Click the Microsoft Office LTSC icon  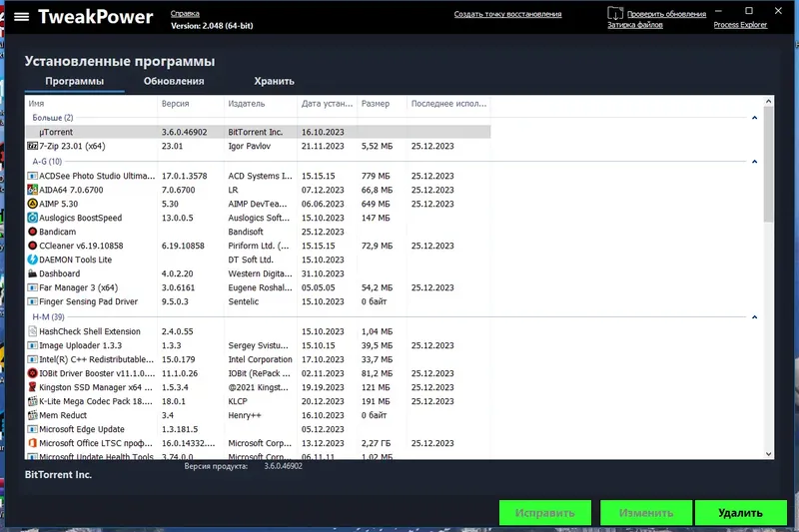[x=32, y=443]
